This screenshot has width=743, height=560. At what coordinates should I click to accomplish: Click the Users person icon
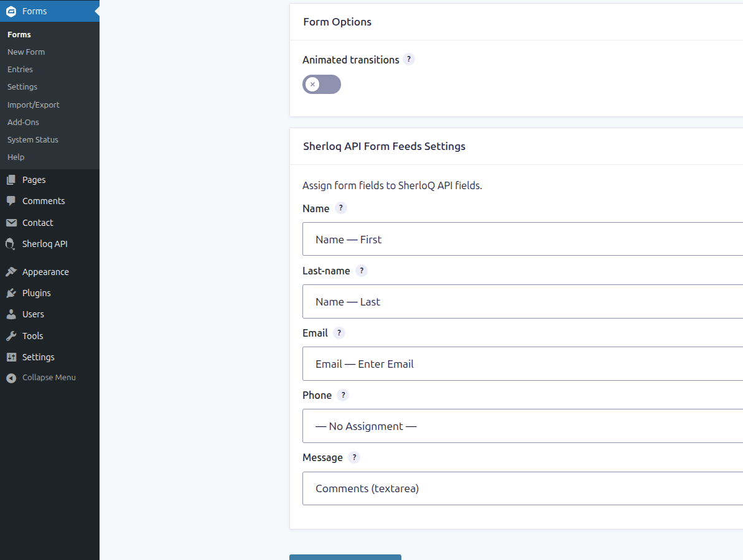(x=11, y=314)
